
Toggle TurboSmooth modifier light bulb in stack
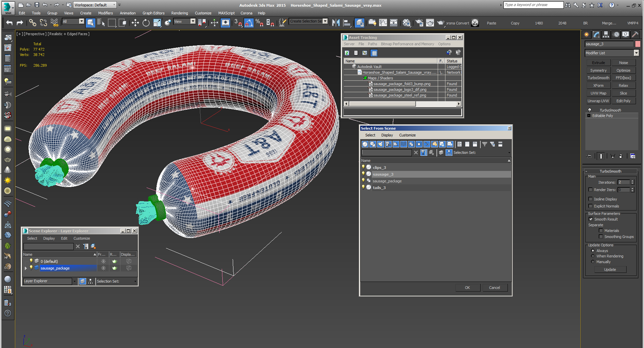[x=590, y=110]
